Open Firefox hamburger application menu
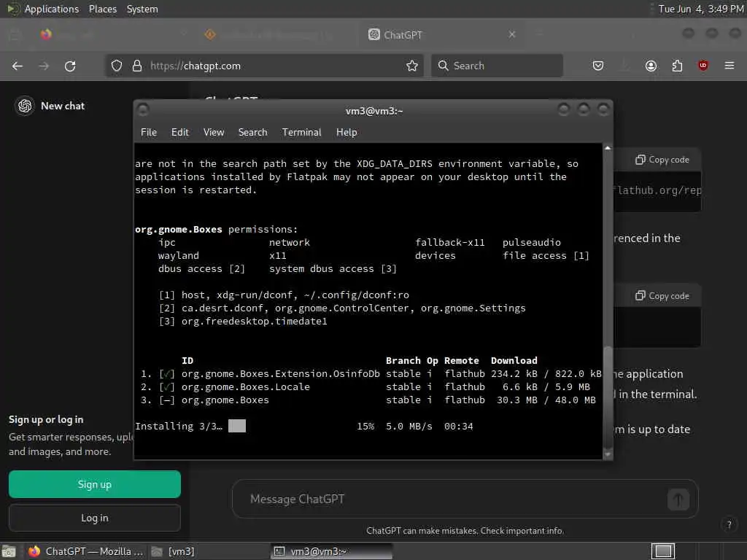Image resolution: width=747 pixels, height=560 pixels. pos(729,66)
